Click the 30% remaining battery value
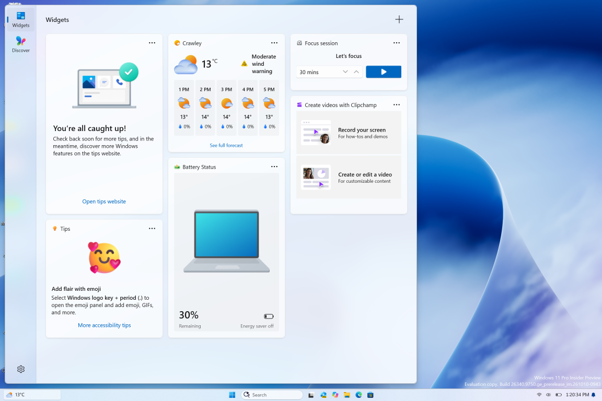Image resolution: width=602 pixels, height=401 pixels. (189, 315)
